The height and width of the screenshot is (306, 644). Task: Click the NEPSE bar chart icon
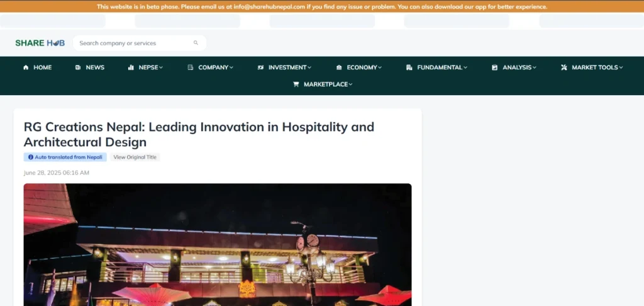131,67
